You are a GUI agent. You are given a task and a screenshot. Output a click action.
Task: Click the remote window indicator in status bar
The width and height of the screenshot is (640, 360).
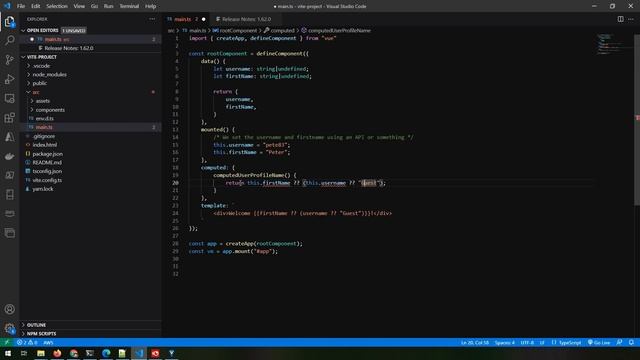pyautogui.click(x=7, y=342)
